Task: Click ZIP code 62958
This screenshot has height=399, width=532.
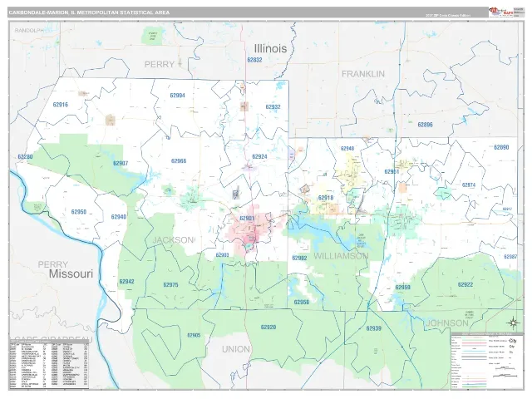Action: click(x=301, y=302)
